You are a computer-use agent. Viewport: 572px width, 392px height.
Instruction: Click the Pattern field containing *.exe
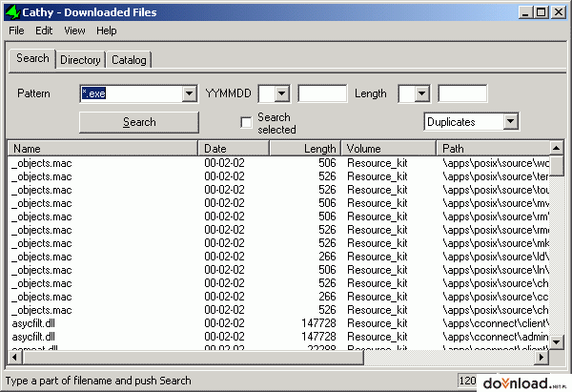[132, 93]
